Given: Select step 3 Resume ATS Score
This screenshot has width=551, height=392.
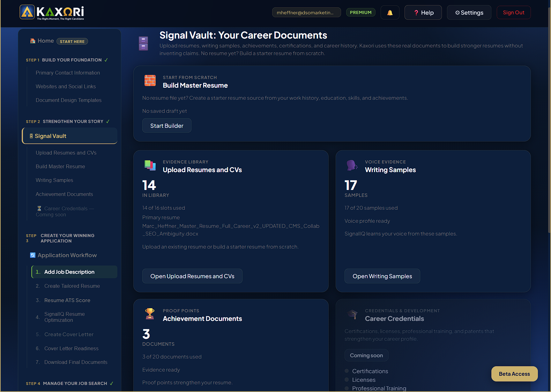Looking at the screenshot, I should 67,300.
